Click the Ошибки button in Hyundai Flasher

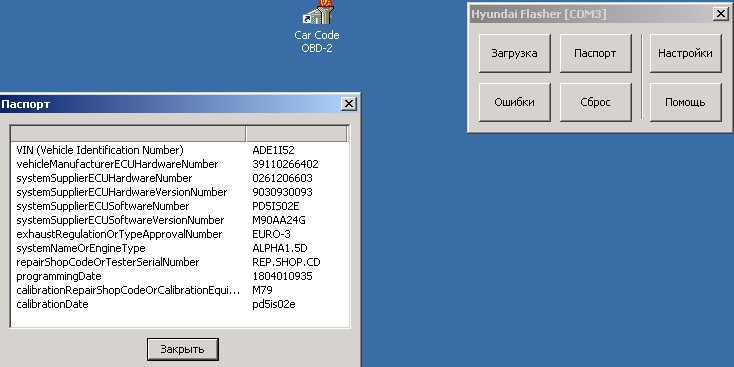[514, 102]
